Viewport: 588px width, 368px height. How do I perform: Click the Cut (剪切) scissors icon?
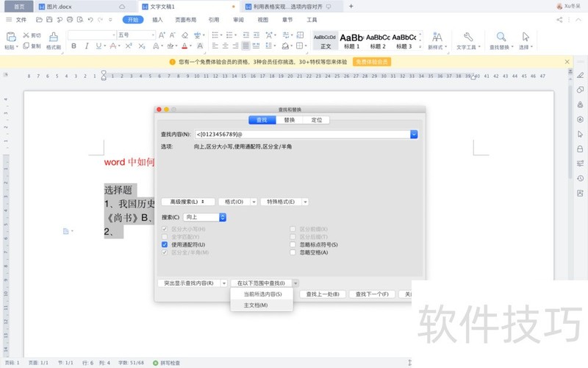click(x=26, y=35)
